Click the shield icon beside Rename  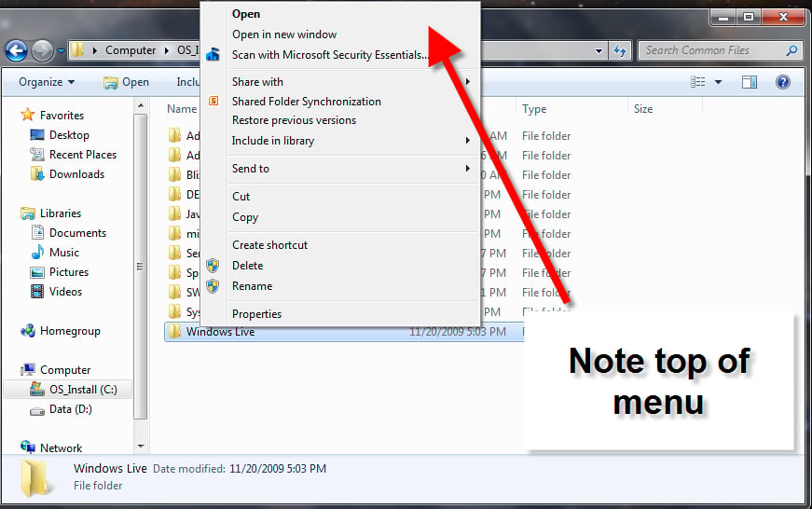[x=213, y=286]
